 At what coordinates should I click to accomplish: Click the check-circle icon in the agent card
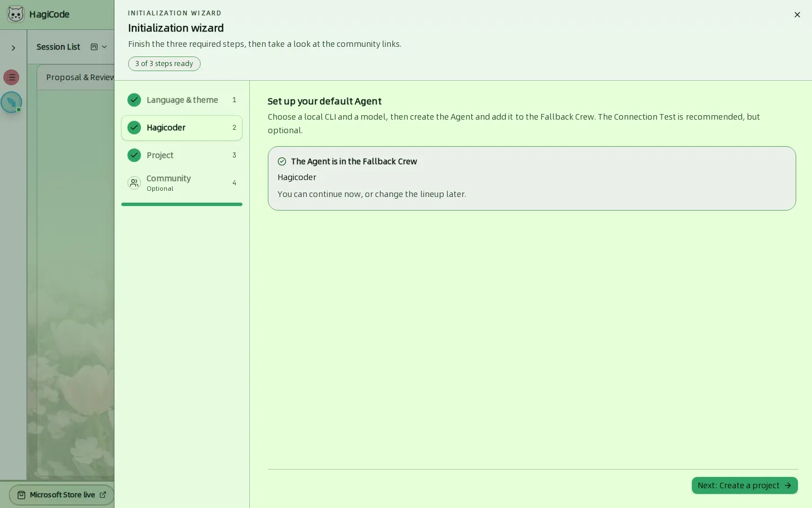pyautogui.click(x=282, y=161)
